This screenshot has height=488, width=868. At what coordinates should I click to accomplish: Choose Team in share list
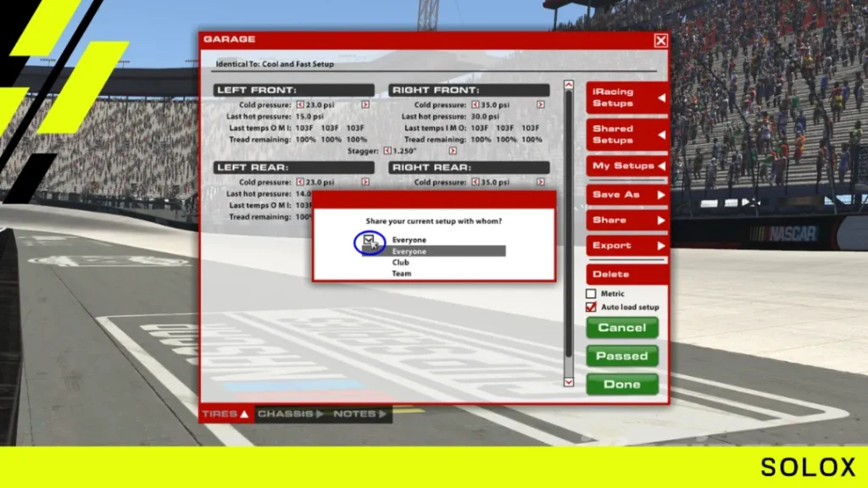tap(402, 274)
